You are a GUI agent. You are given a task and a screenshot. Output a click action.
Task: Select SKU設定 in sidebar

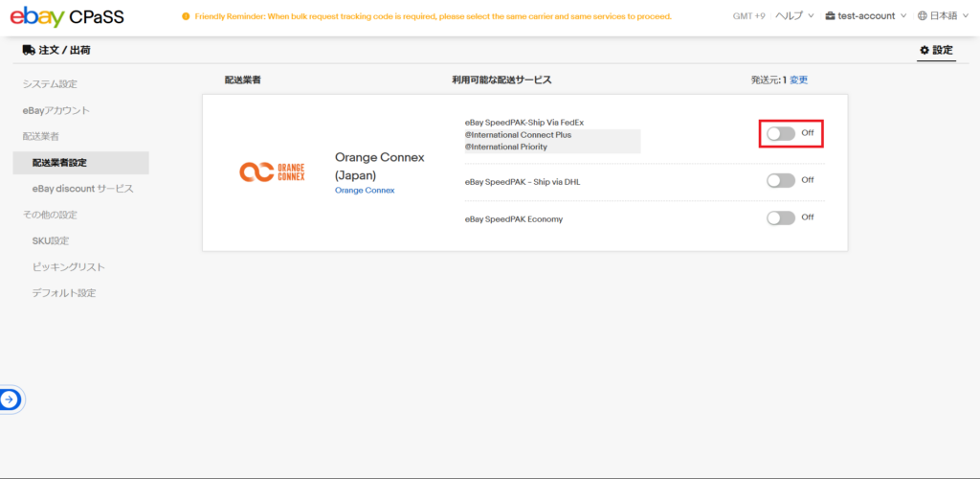pyautogui.click(x=51, y=240)
